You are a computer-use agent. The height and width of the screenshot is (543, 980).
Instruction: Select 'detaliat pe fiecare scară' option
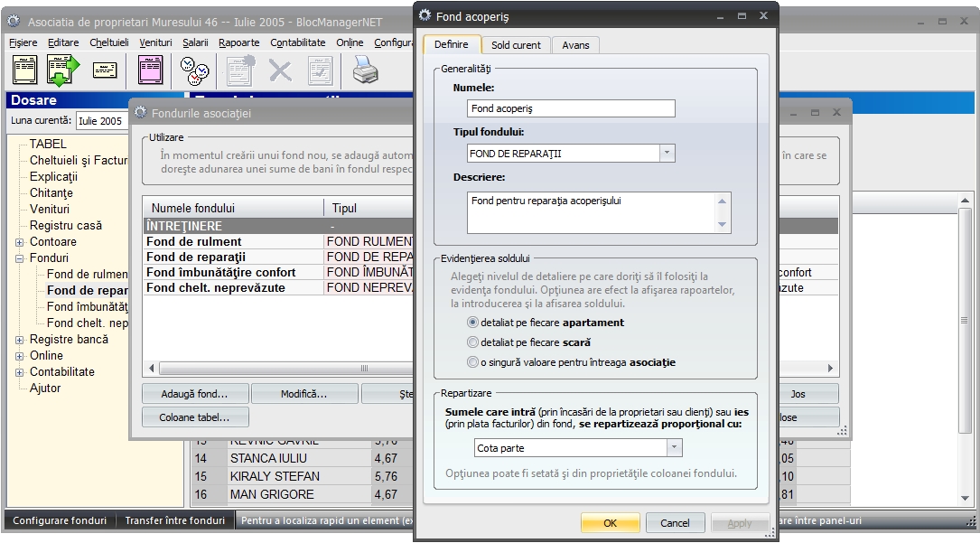[472, 342]
